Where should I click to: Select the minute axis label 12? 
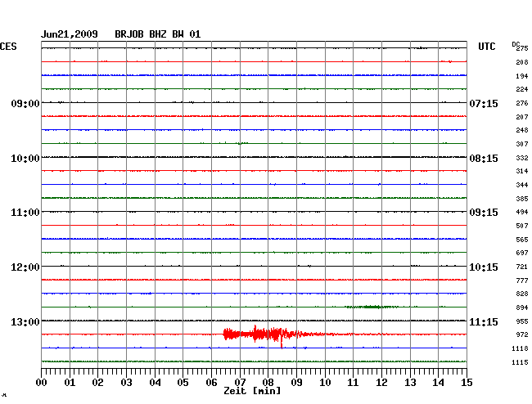pos(381,383)
